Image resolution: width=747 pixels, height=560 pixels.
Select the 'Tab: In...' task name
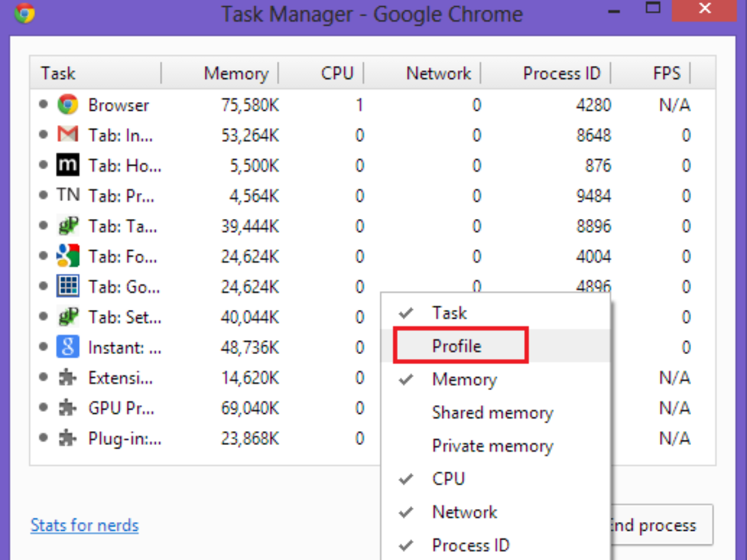[x=121, y=135]
